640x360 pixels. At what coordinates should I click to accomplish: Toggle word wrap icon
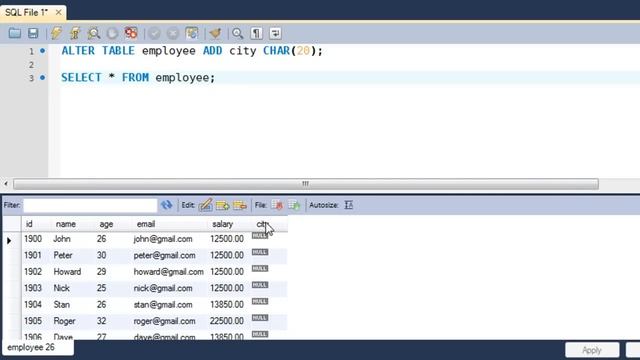tap(275, 33)
